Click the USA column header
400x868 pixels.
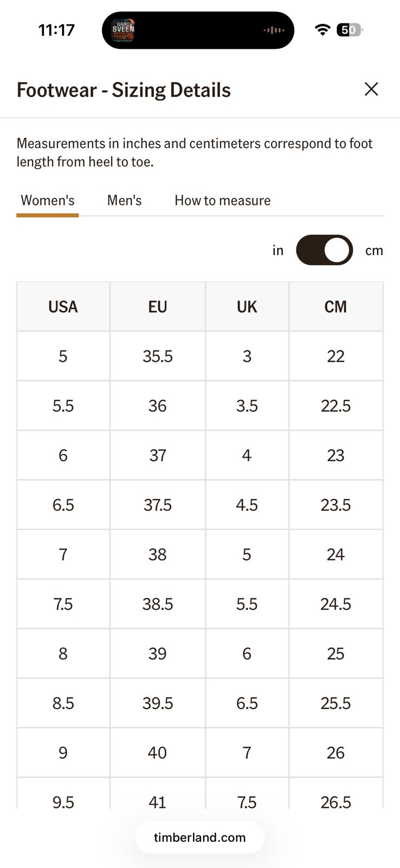tap(63, 307)
